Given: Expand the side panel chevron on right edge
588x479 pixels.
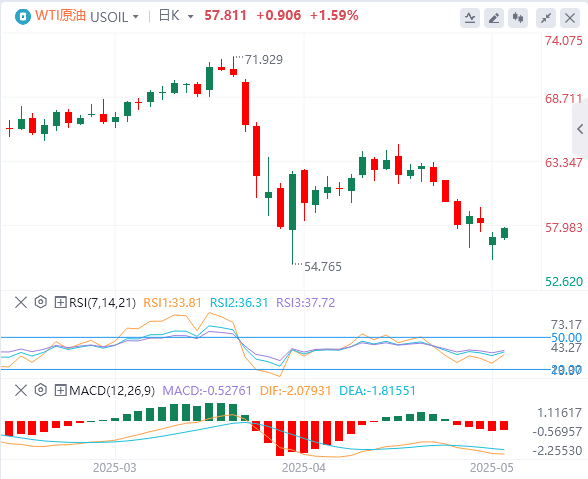Looking at the screenshot, I should [x=580, y=129].
